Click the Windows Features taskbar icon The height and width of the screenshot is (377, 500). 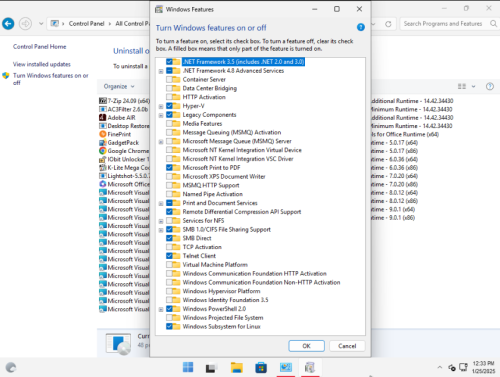pos(310,367)
